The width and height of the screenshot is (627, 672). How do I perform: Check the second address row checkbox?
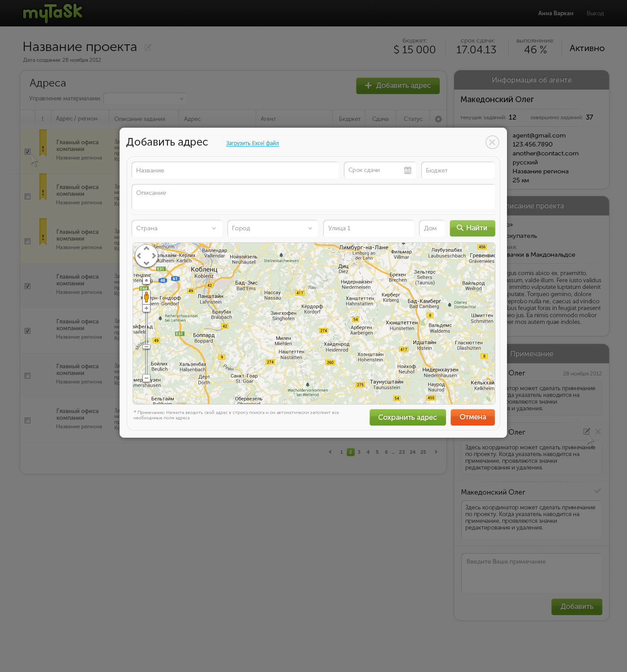28,196
